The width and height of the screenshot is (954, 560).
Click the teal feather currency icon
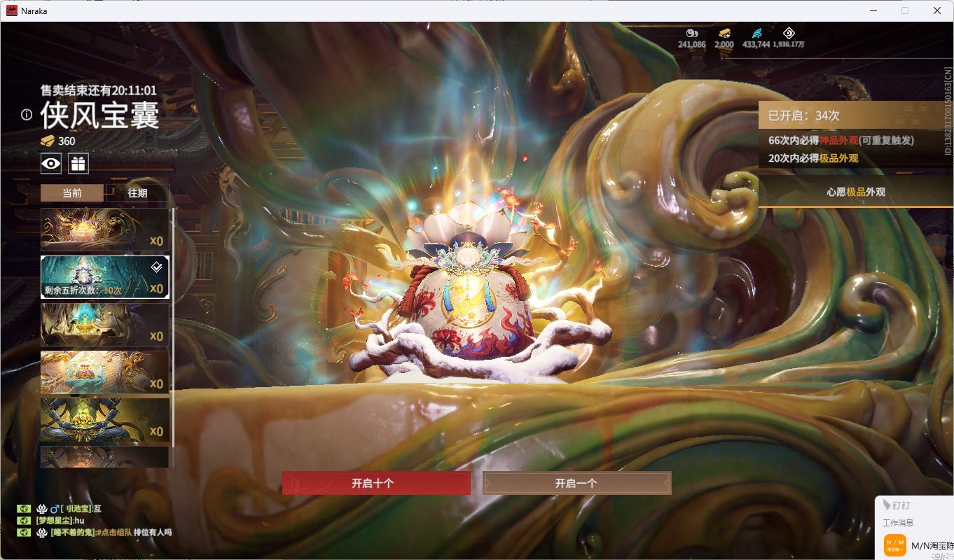tap(756, 33)
